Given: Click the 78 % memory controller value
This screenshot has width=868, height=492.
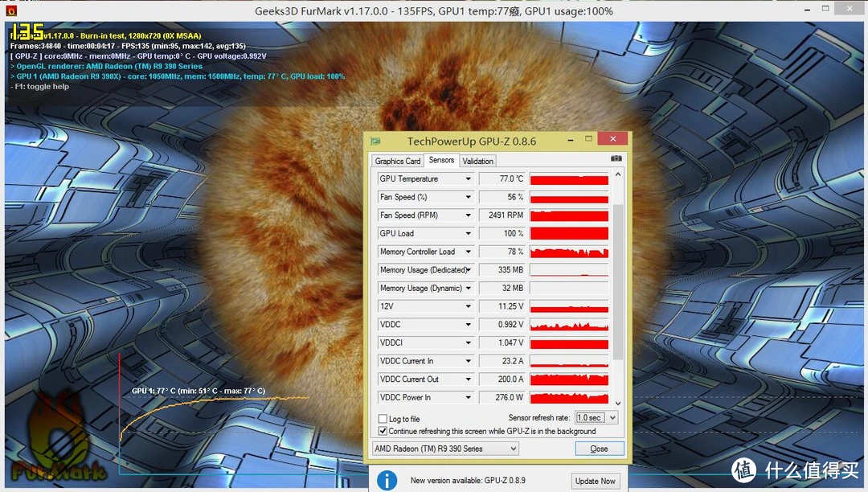Looking at the screenshot, I should (x=515, y=252).
